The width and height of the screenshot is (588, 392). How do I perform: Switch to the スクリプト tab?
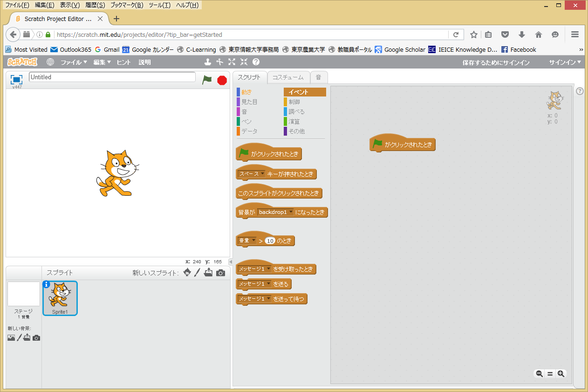point(249,77)
